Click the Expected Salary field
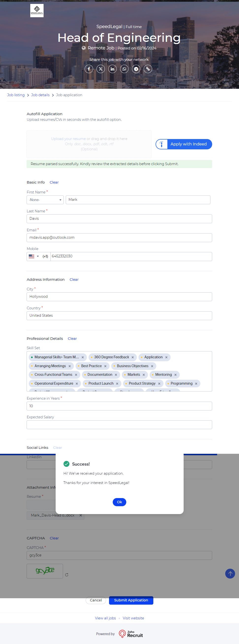Viewport: 239px width, 644px height. coord(119,425)
